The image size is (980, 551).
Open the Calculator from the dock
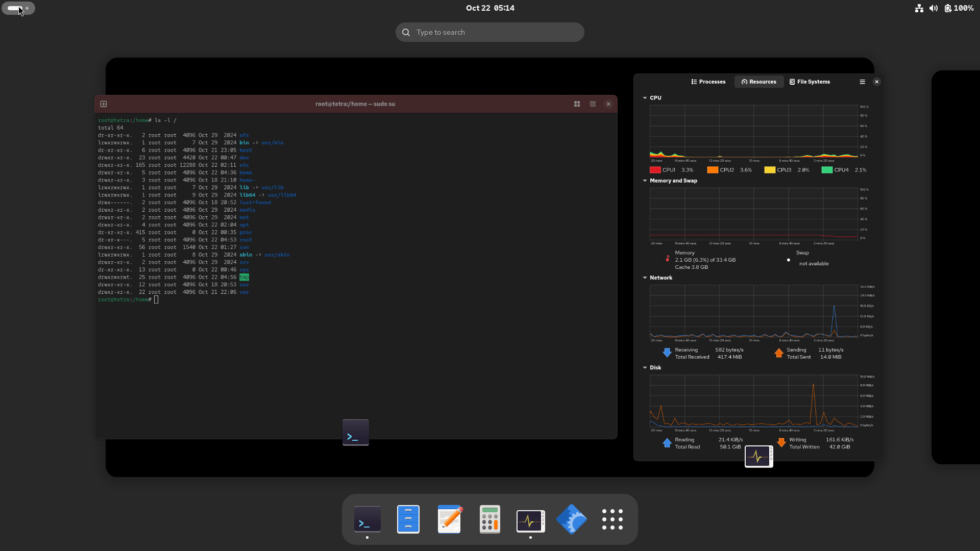tap(489, 519)
